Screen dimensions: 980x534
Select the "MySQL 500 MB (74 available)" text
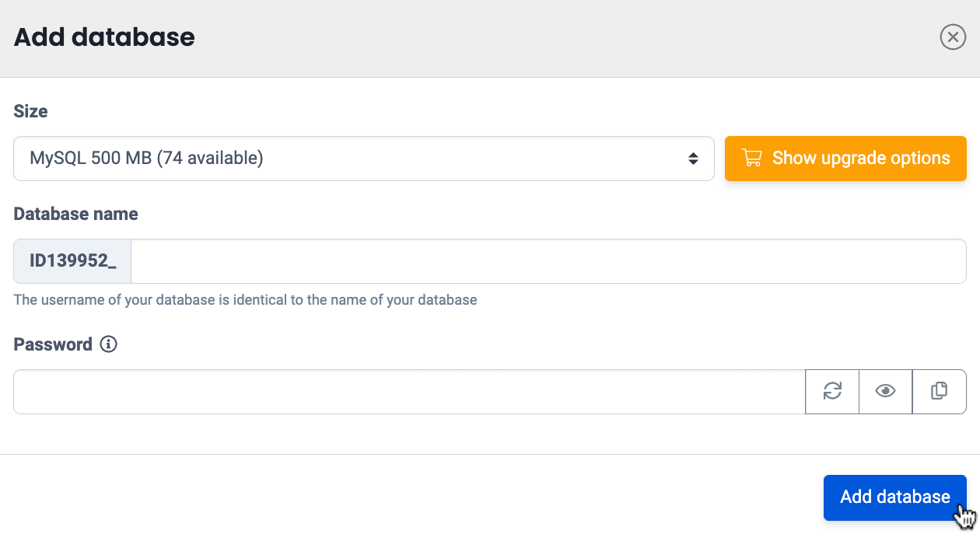146,159
